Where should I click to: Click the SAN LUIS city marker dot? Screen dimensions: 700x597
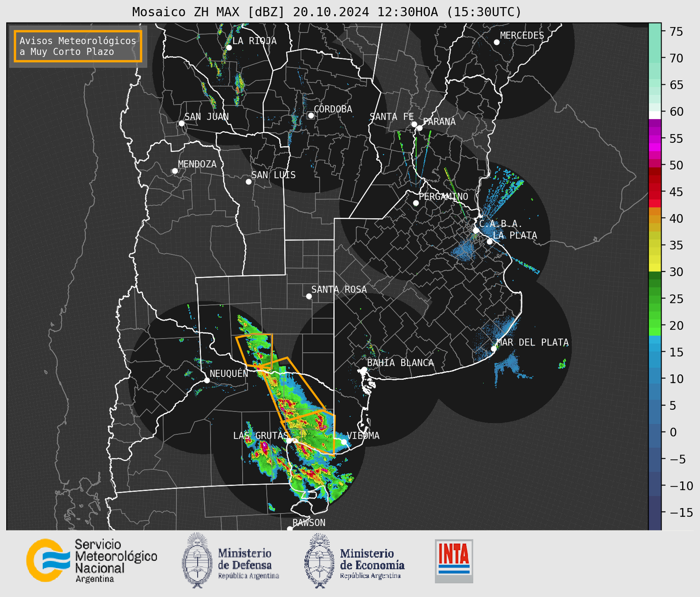(249, 182)
